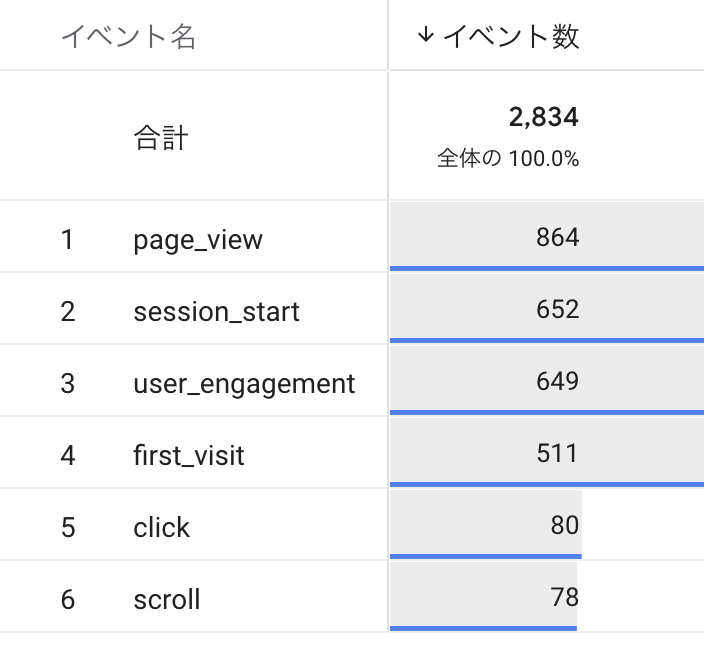Click the 2,834 total event count
The image size is (704, 668).
543,118
